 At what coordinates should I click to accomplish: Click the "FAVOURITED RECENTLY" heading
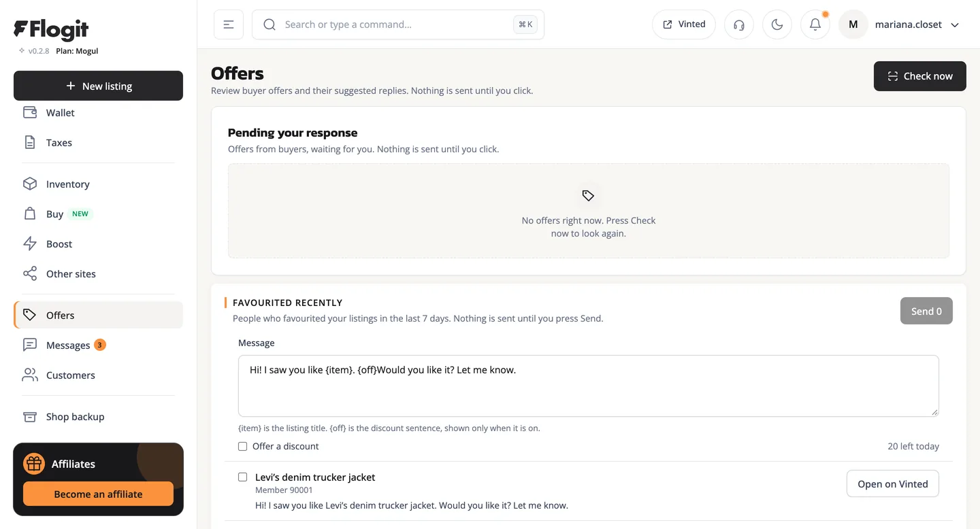coord(287,303)
